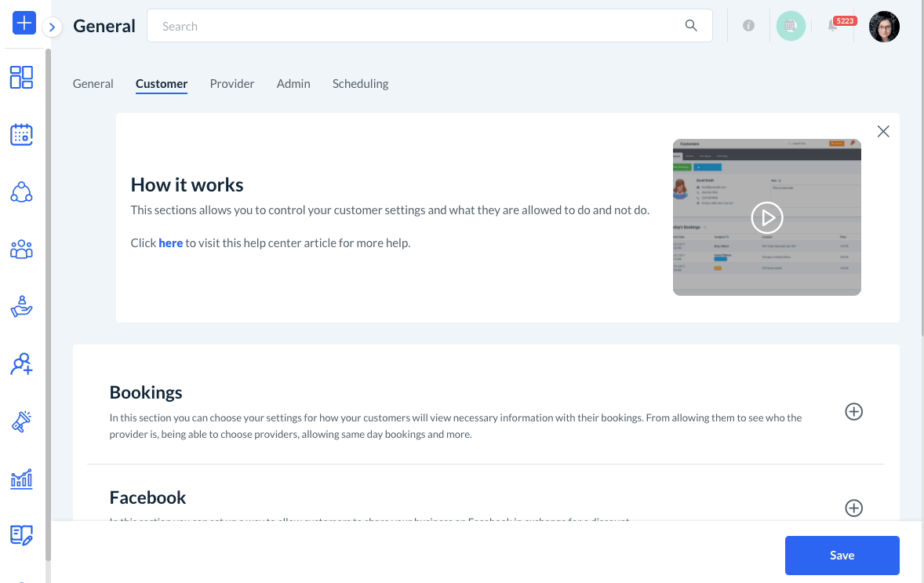Open the Admin tab
924x583 pixels.
293,84
